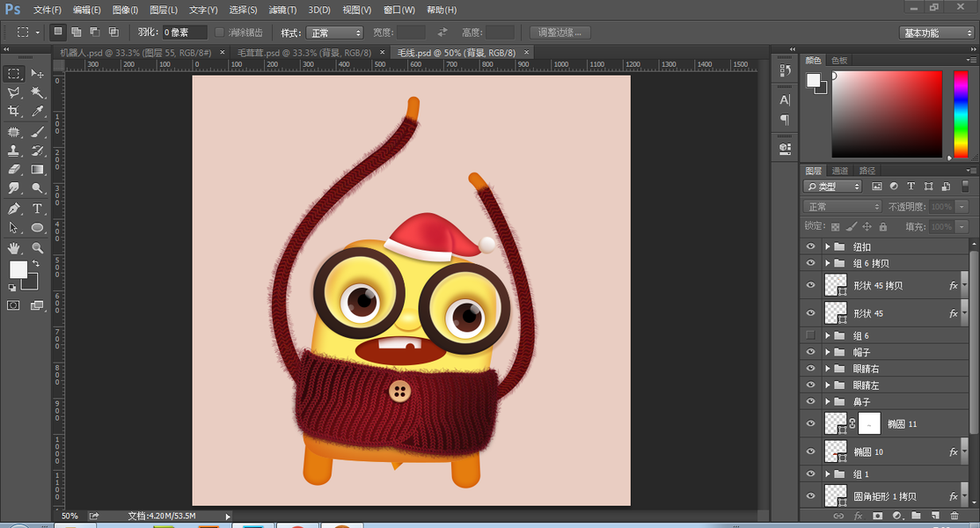The image size is (980, 528).
Task: Select the Patch healing tool
Action: (14, 132)
